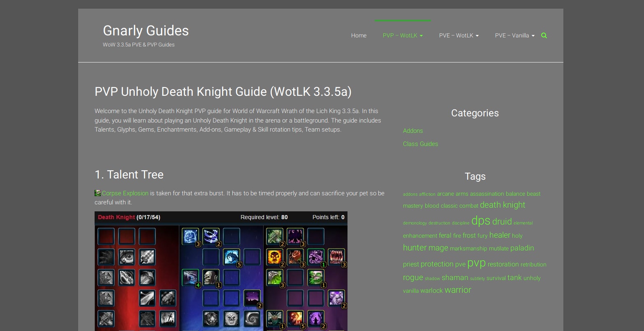Click the 'frost' tag in tag cloud

point(469,235)
